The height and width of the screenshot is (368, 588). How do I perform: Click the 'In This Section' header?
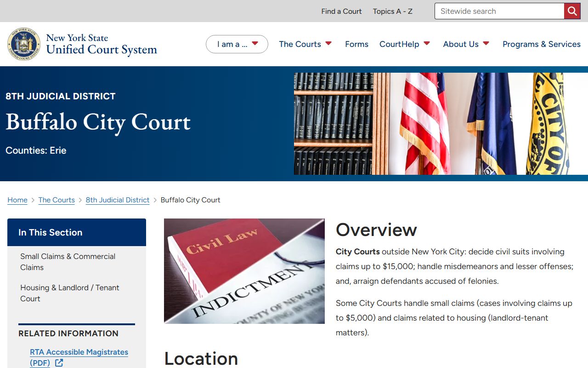tap(77, 232)
